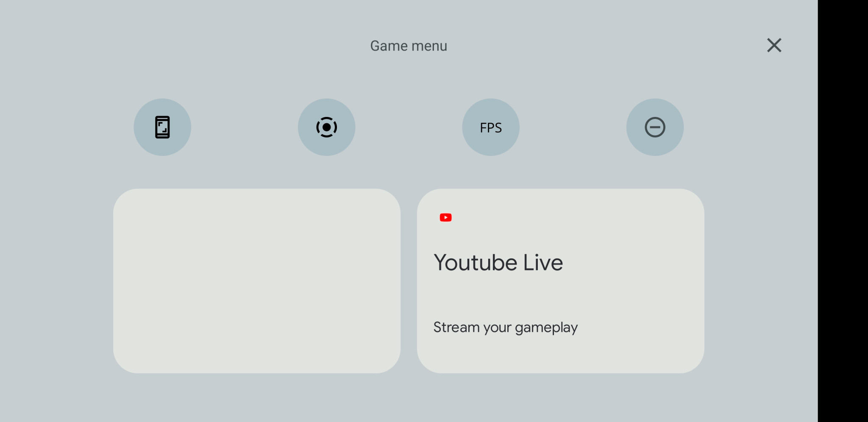Click the 'Youtube Live' heading text
The height and width of the screenshot is (422, 868).
pyautogui.click(x=498, y=262)
